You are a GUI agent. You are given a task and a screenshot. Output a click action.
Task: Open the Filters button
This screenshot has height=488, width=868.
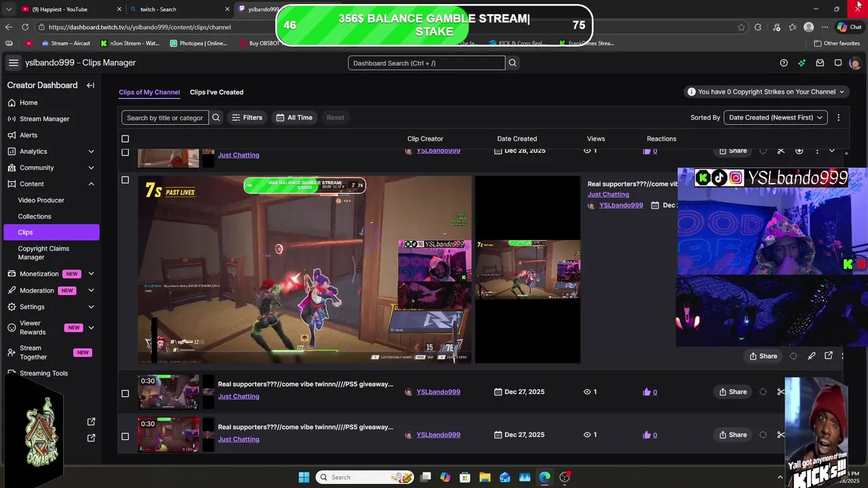pyautogui.click(x=247, y=117)
